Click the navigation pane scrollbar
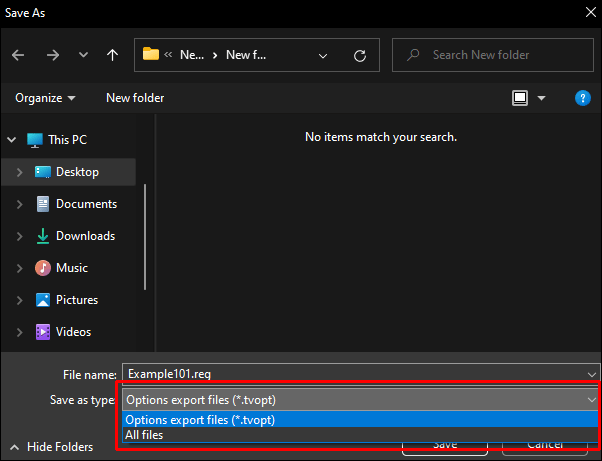The width and height of the screenshot is (602, 461). (x=145, y=237)
